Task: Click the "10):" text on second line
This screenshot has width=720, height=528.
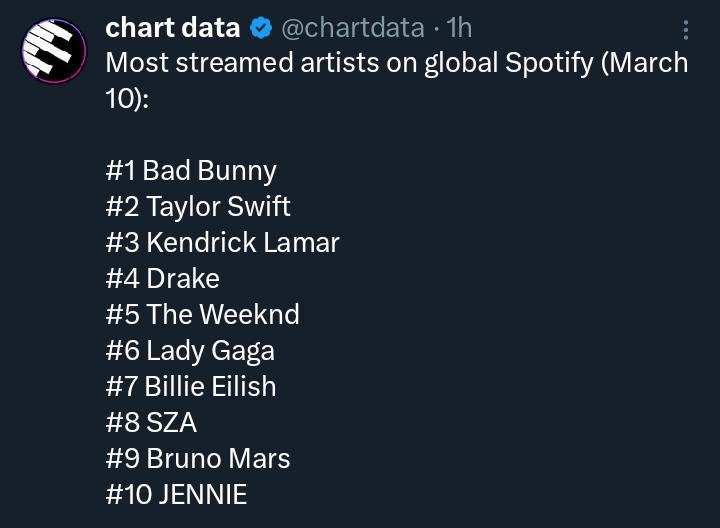Action: (x=127, y=99)
